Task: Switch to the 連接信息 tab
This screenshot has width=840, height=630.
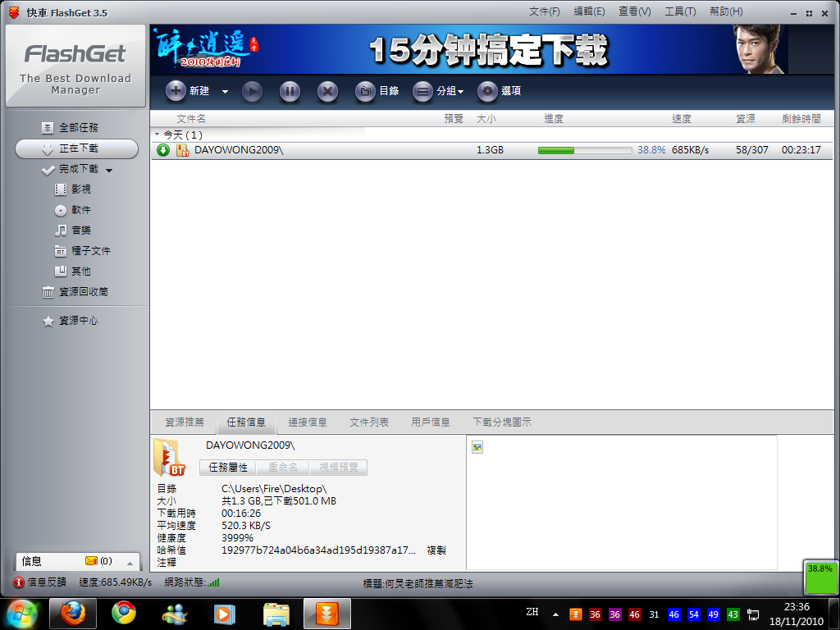Action: [308, 422]
